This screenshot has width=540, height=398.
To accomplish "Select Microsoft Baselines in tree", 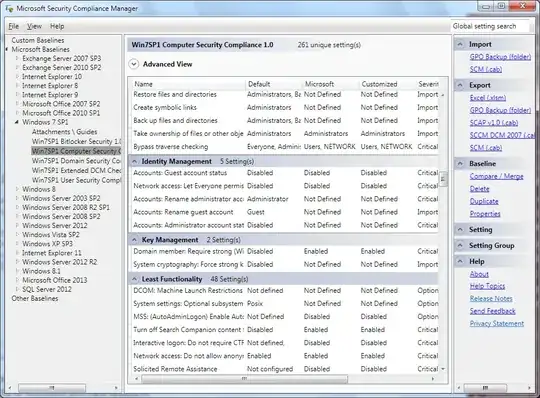I will [41, 50].
